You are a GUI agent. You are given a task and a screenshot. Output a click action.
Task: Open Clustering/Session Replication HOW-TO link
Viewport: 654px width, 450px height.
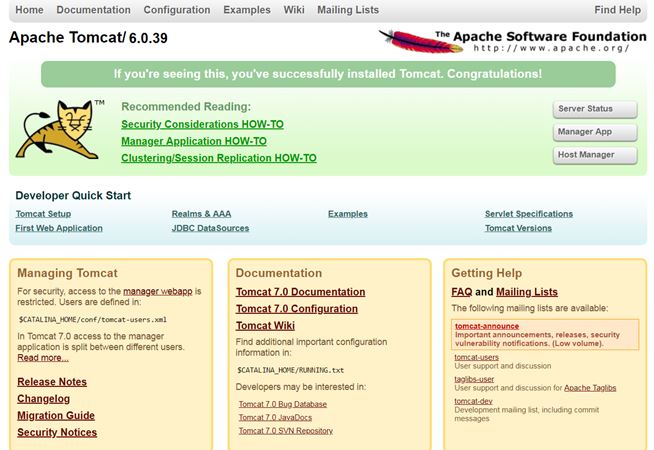coord(218,158)
